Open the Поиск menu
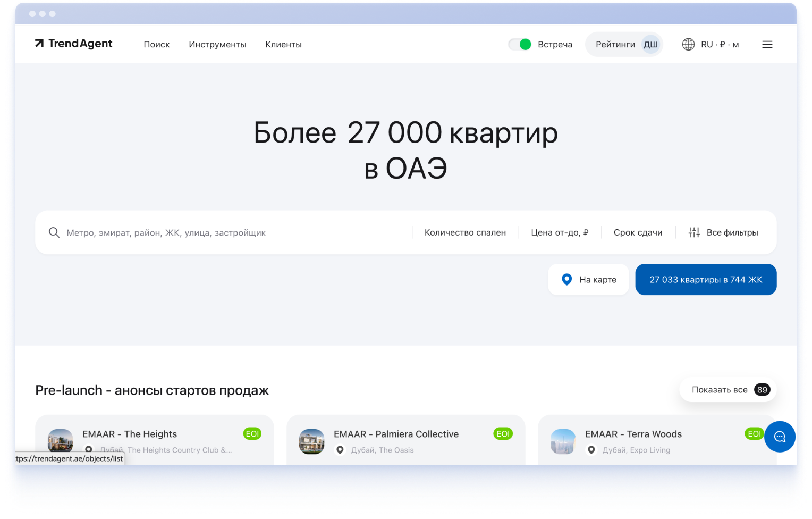 point(157,45)
